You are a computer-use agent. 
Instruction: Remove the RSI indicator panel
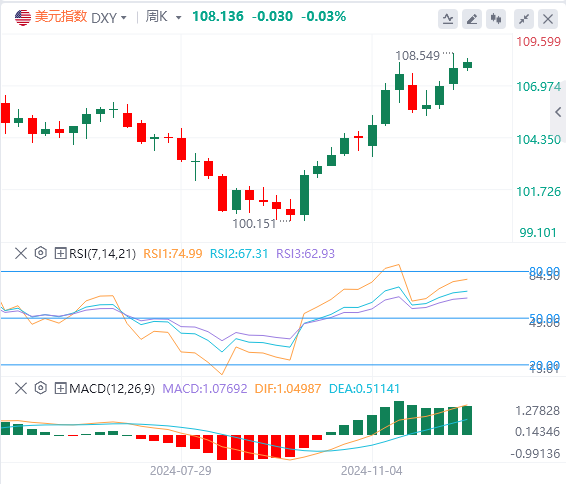pyautogui.click(x=21, y=253)
